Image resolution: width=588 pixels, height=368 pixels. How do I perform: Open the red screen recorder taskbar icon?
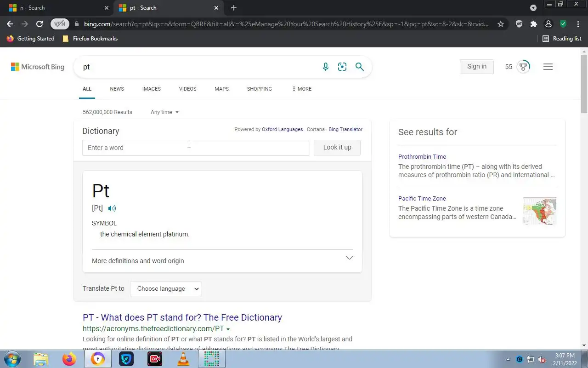[x=155, y=359]
